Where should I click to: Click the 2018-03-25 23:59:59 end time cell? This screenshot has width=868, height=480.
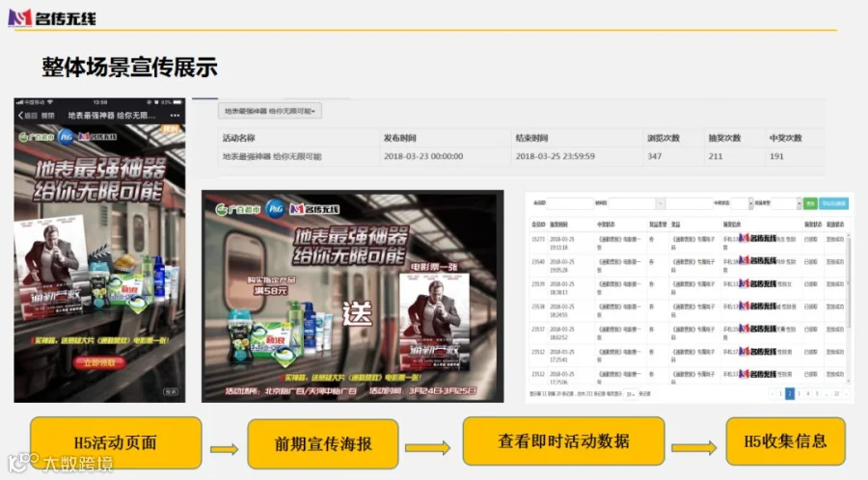[555, 156]
